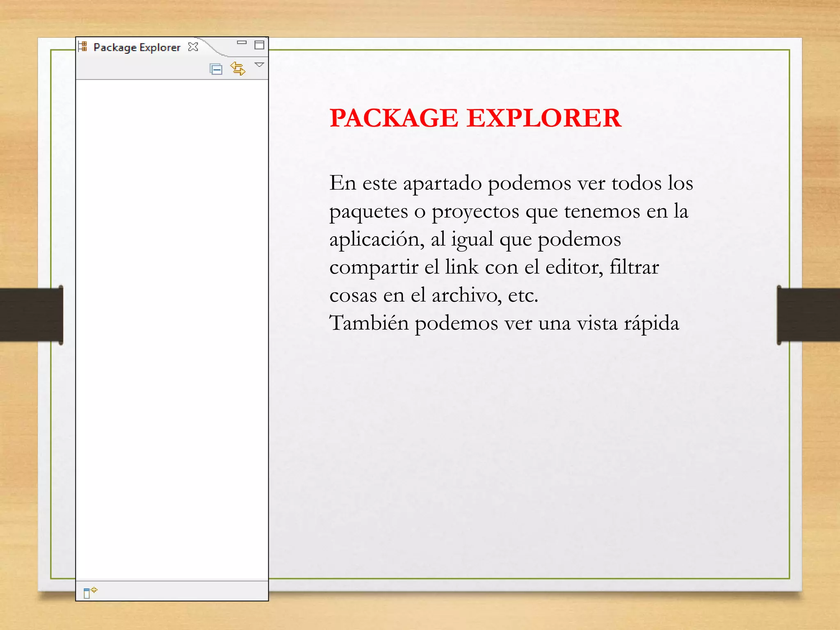The width and height of the screenshot is (840, 630).
Task: Select the Package Explorer tab
Action: coord(137,48)
